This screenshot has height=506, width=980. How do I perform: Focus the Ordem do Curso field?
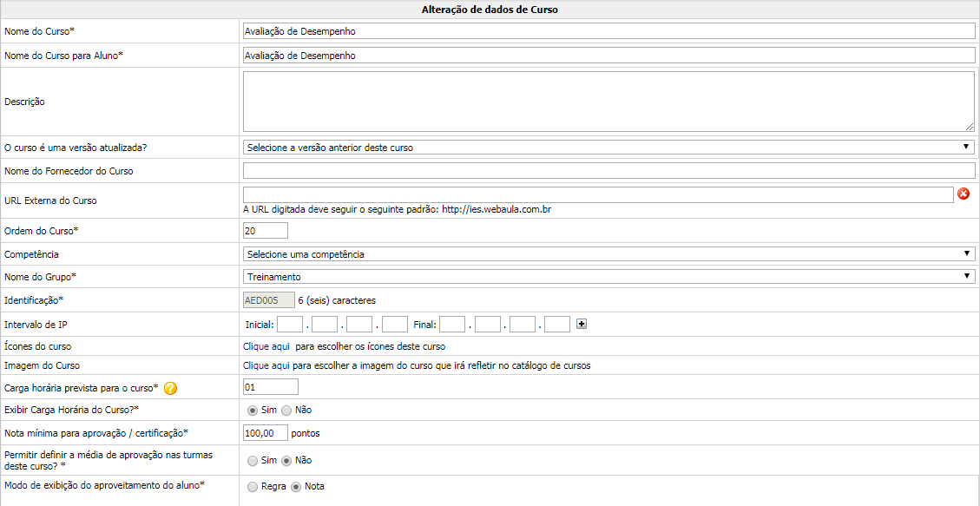point(266,231)
